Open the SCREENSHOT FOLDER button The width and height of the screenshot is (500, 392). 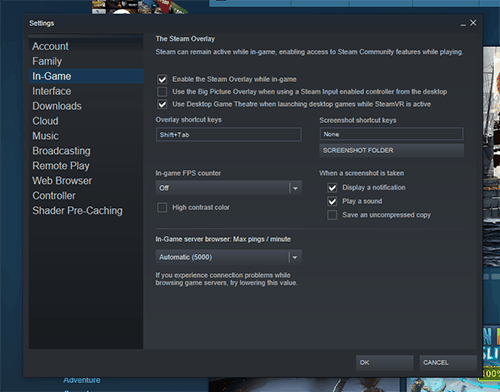tap(391, 150)
